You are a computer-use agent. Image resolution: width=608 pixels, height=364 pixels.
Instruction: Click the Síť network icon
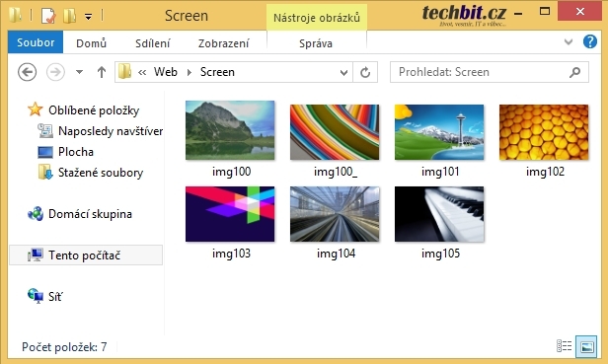pos(36,296)
